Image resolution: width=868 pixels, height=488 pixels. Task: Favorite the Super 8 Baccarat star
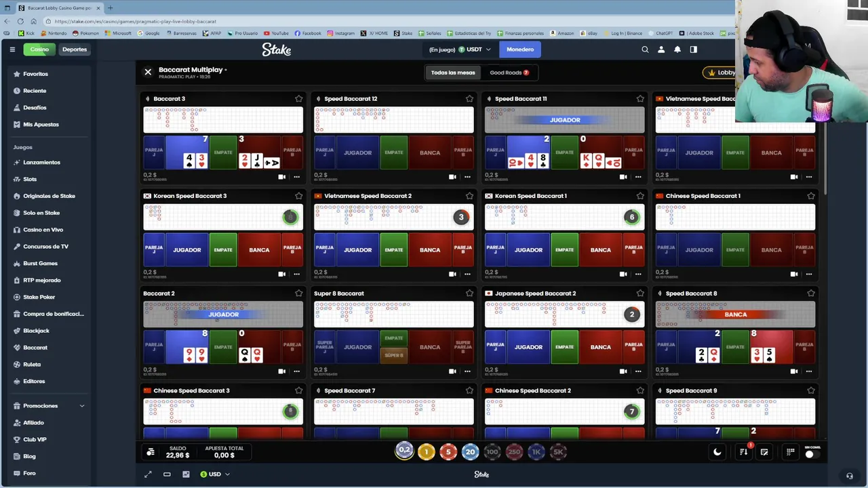point(469,293)
